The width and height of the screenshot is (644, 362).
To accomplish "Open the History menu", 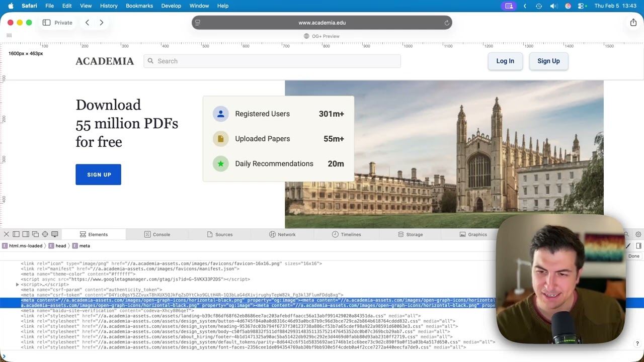I will [x=109, y=6].
